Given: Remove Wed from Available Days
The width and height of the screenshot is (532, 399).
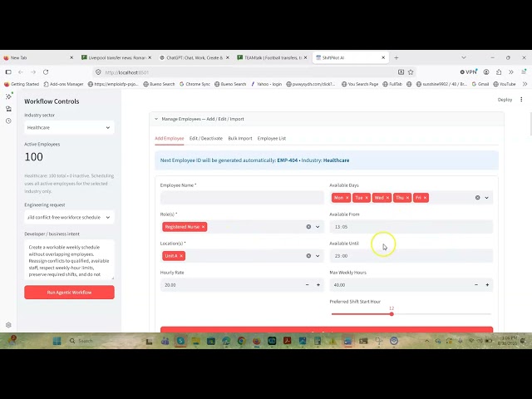Looking at the screenshot, I should tap(387, 198).
